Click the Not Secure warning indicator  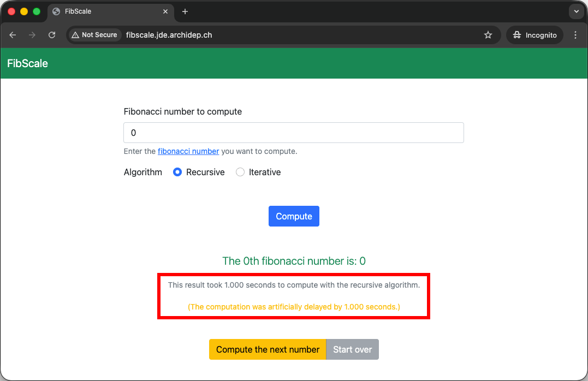pyautogui.click(x=94, y=35)
